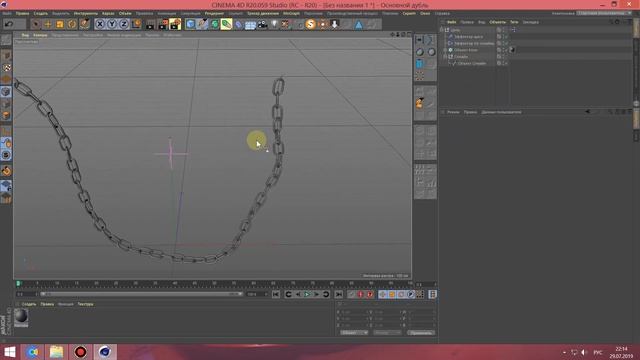Open Теги menu in Object Manager
This screenshot has width=640, height=360.
(514, 22)
